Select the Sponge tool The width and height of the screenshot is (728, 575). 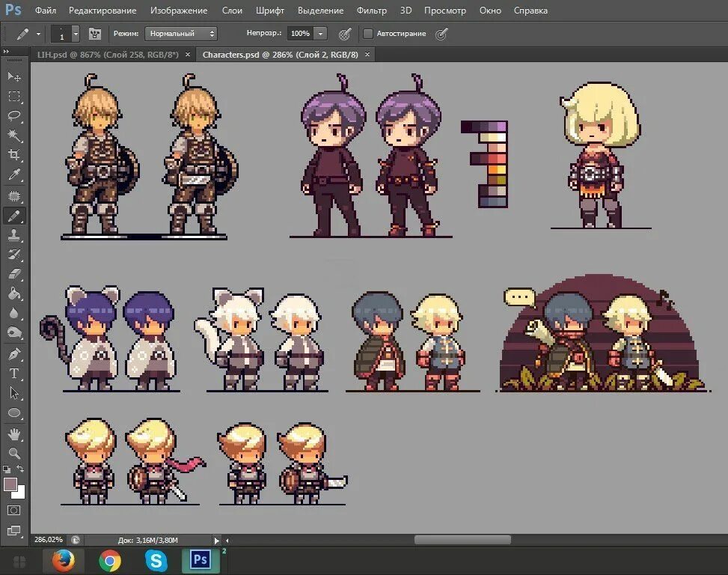[14, 332]
